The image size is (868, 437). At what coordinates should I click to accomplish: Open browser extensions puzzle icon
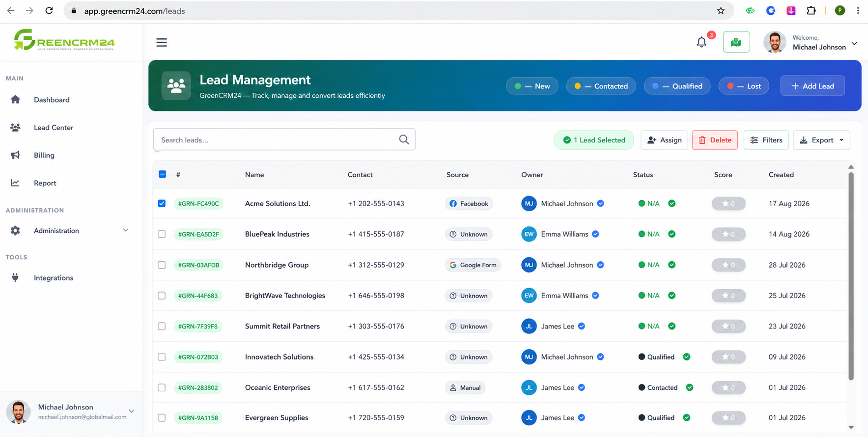click(811, 11)
